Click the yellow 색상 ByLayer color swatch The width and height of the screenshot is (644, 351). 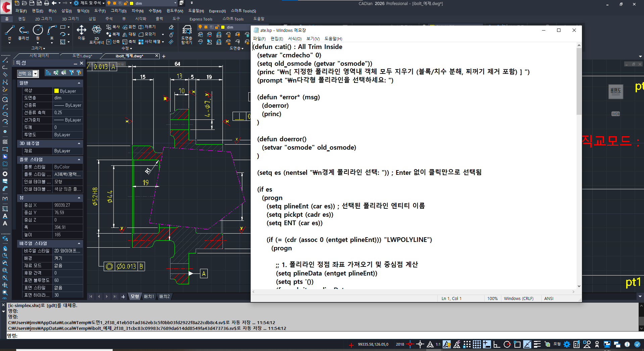(x=56, y=91)
